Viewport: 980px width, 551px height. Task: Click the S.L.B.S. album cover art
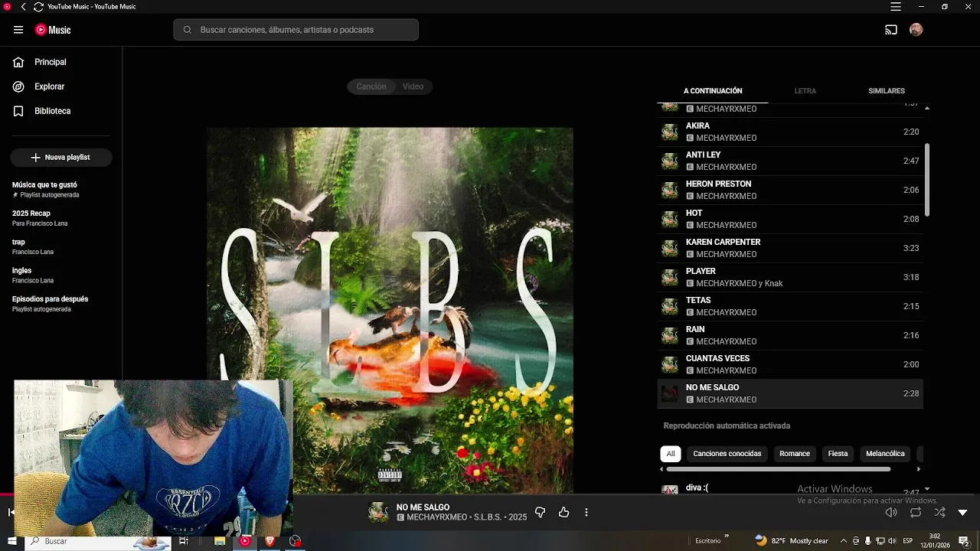(x=390, y=311)
